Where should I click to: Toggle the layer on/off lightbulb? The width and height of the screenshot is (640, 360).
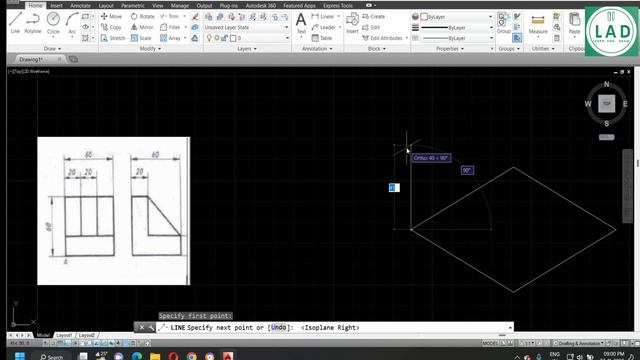(209, 38)
